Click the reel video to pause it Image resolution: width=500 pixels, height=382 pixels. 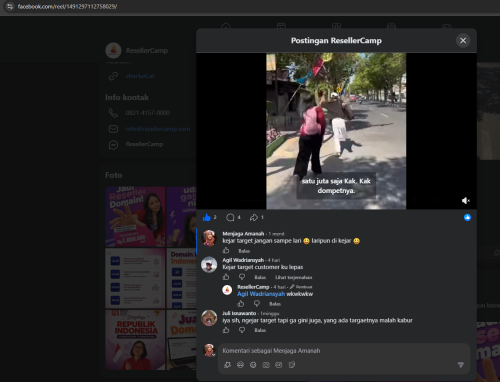click(x=336, y=131)
